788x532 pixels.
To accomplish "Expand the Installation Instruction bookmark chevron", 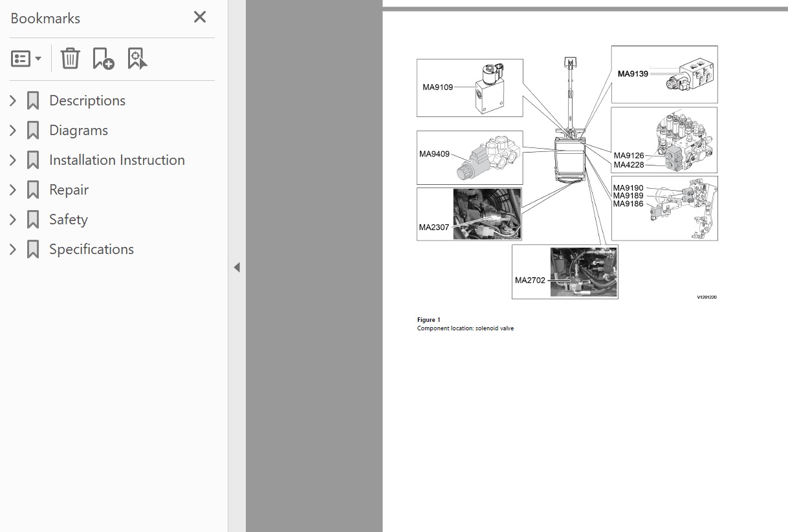I will [12, 160].
